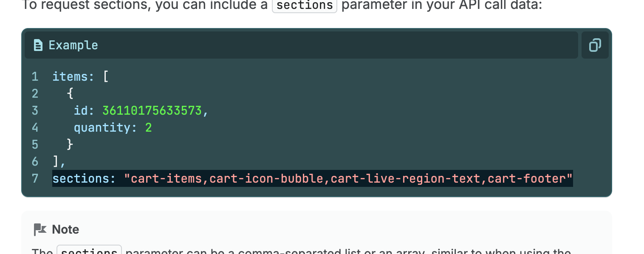644x254 pixels.
Task: Click line number 1 in the code block
Action: pyautogui.click(x=35, y=77)
